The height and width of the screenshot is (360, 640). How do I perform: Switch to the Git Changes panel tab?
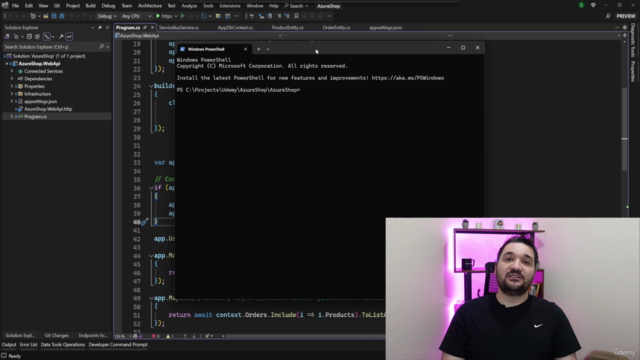click(56, 336)
